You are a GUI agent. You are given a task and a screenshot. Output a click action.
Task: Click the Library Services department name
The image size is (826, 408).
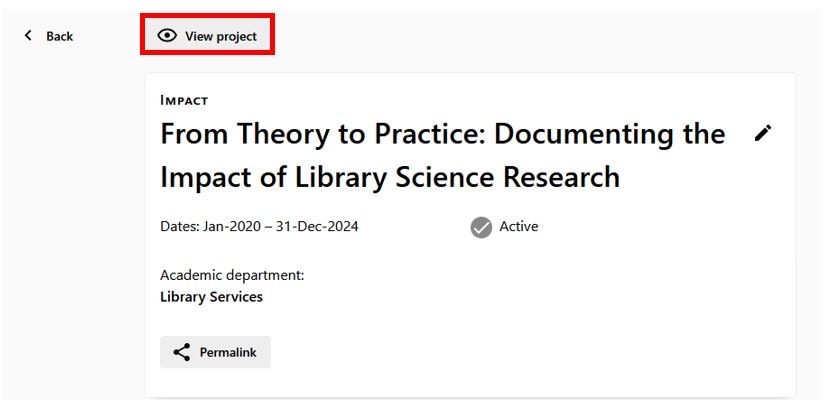[x=211, y=296]
